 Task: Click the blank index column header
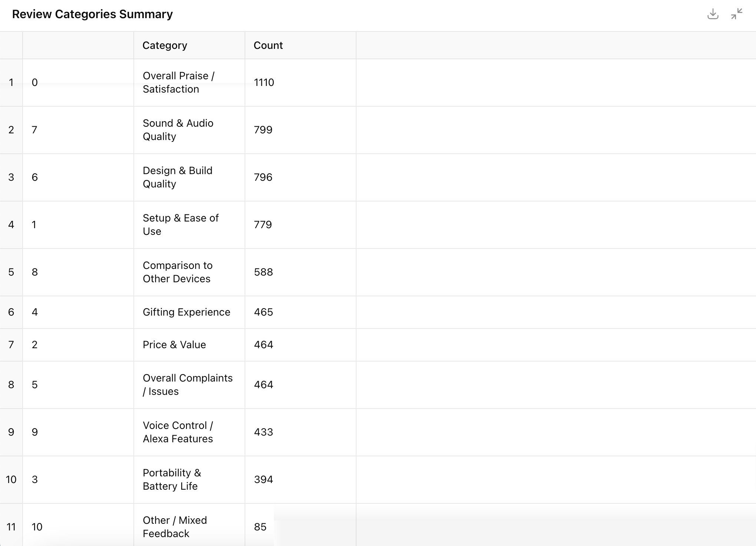(x=78, y=45)
